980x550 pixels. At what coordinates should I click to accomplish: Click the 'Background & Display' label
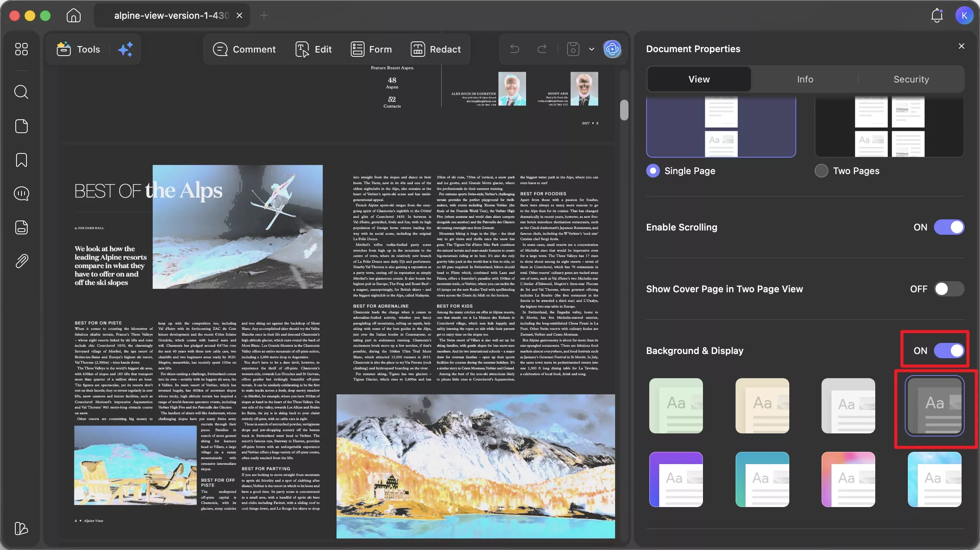[x=695, y=351]
